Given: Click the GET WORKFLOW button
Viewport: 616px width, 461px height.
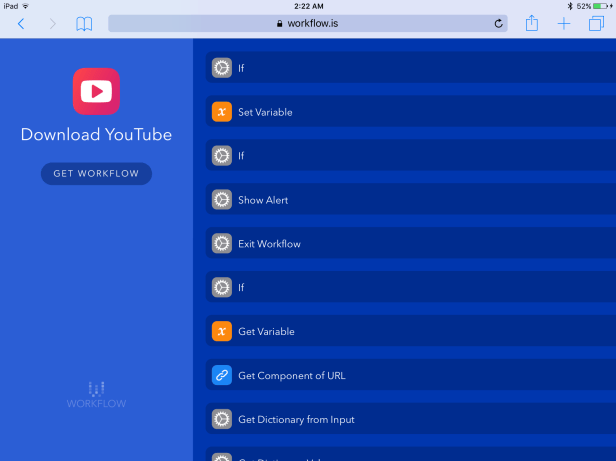Looking at the screenshot, I should [96, 174].
